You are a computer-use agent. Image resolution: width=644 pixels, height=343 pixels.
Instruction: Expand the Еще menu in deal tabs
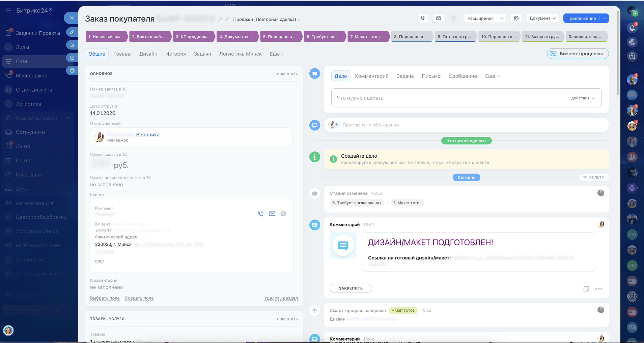point(277,54)
